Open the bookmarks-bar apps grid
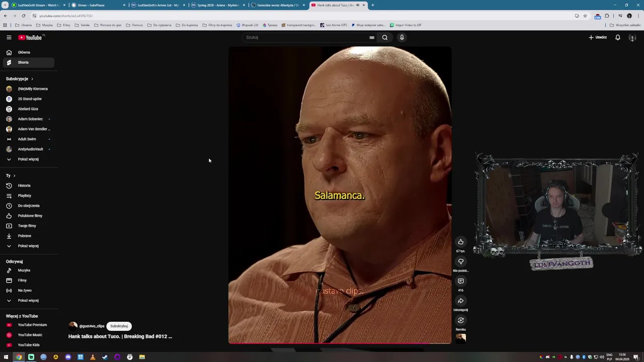Image resolution: width=644 pixels, height=362 pixels. (x=5, y=25)
